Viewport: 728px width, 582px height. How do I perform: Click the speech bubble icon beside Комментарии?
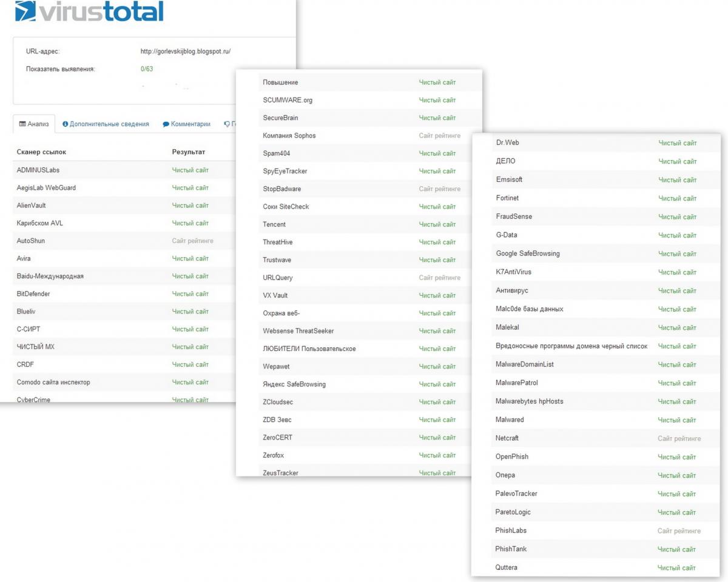tap(166, 124)
